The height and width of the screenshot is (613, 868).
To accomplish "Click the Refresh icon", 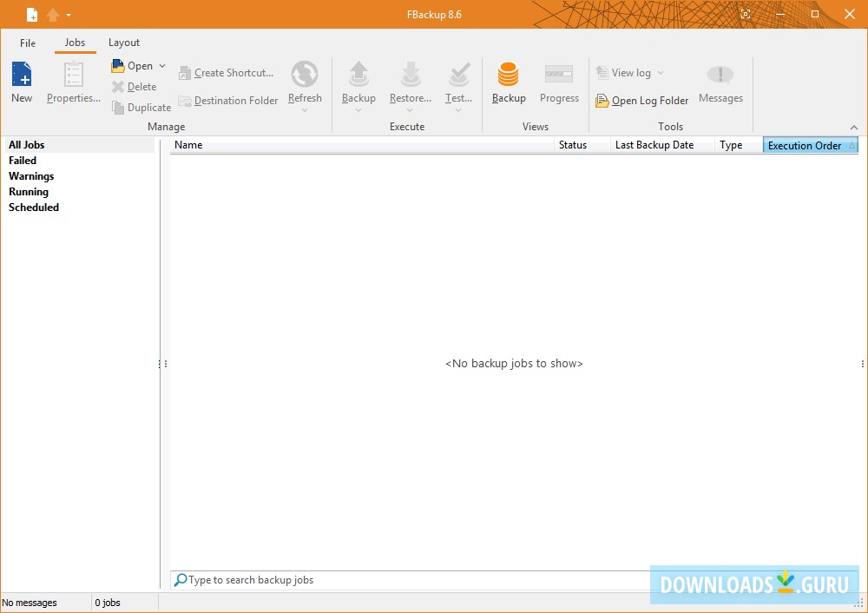I will click(305, 74).
